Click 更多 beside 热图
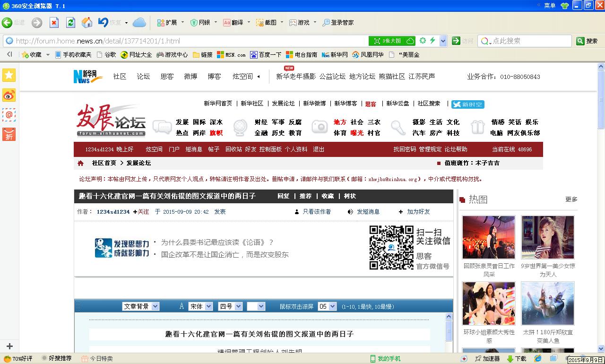 (x=571, y=199)
